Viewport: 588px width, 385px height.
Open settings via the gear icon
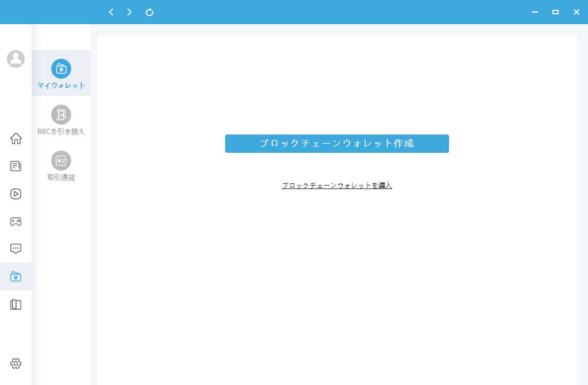pos(16,363)
